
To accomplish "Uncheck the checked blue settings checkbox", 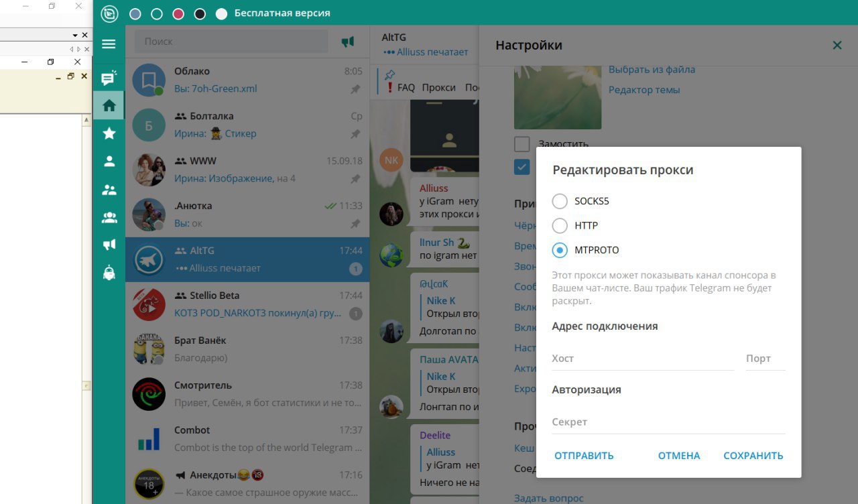I will (x=522, y=167).
